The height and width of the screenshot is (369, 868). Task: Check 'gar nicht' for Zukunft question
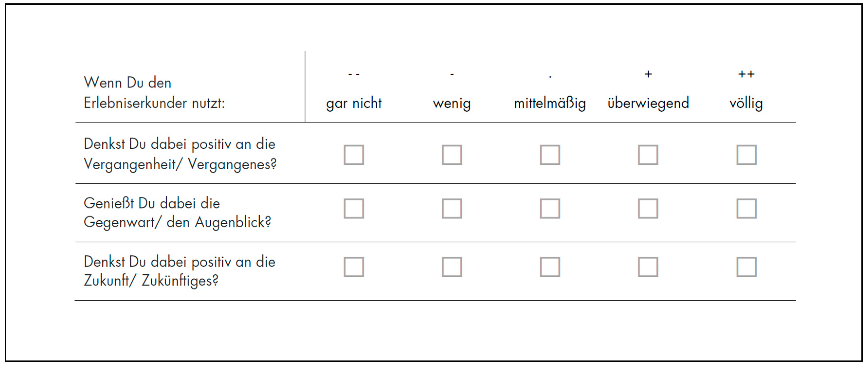(354, 267)
